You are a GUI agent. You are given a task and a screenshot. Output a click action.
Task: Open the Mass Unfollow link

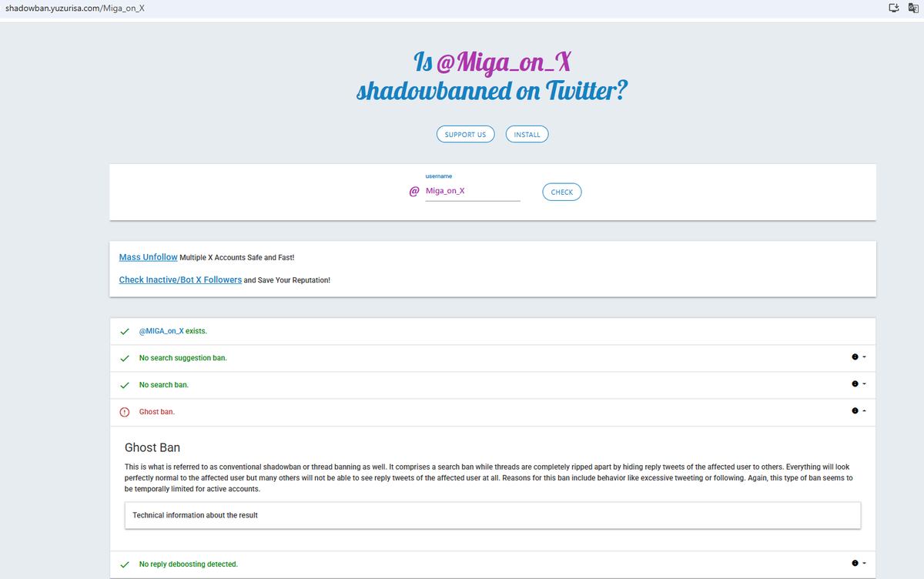click(x=148, y=257)
